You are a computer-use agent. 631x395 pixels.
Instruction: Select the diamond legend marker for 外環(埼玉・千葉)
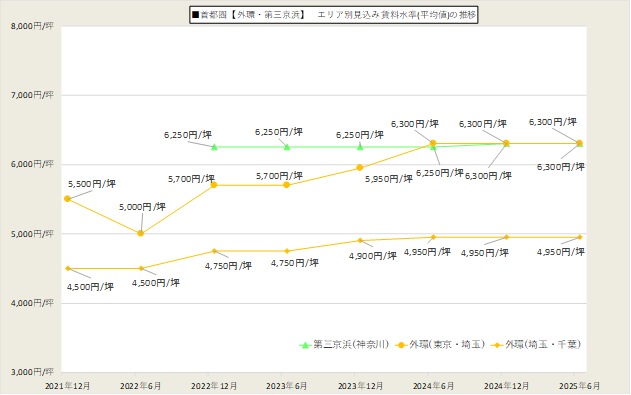[x=497, y=345]
